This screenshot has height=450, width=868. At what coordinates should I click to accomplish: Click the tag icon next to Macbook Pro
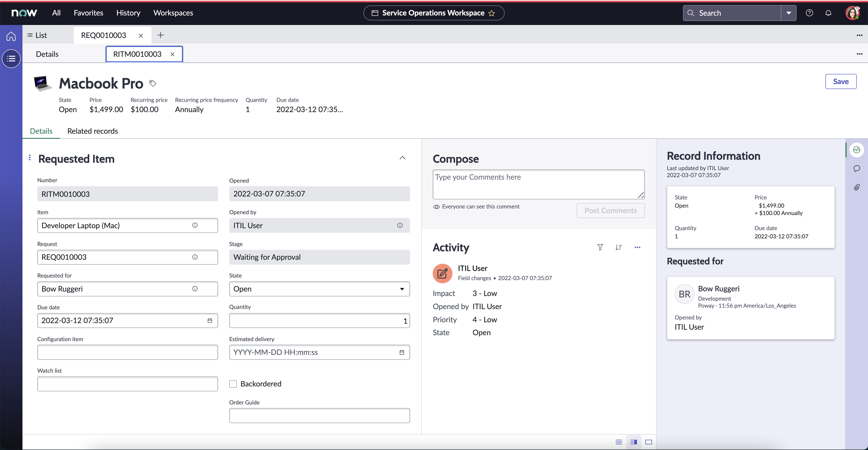point(153,83)
